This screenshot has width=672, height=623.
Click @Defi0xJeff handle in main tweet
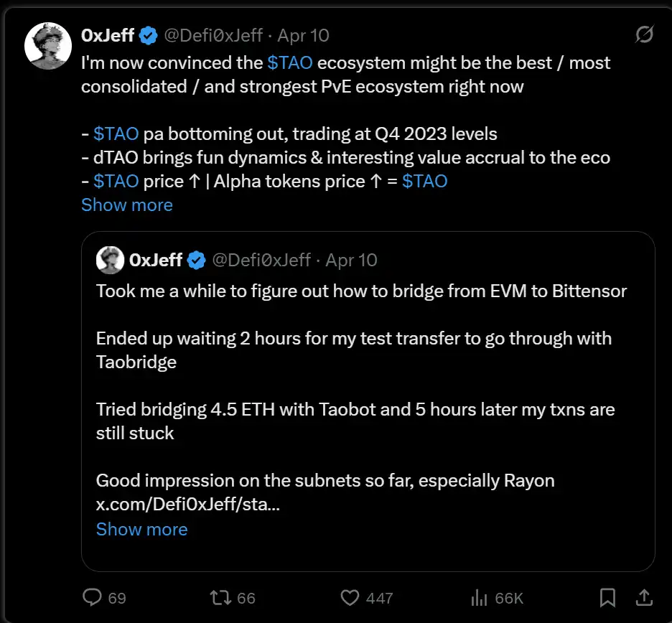click(x=213, y=35)
